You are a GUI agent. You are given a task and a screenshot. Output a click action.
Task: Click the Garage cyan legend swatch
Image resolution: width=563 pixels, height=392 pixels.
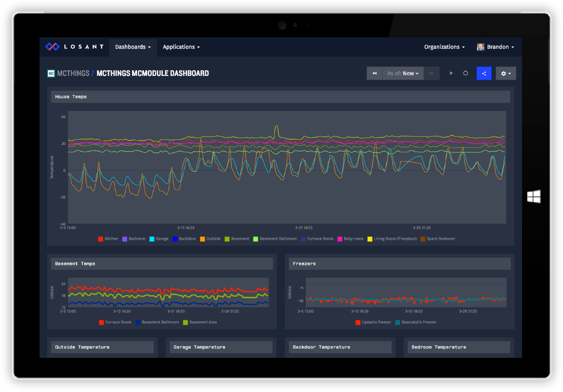(151, 239)
